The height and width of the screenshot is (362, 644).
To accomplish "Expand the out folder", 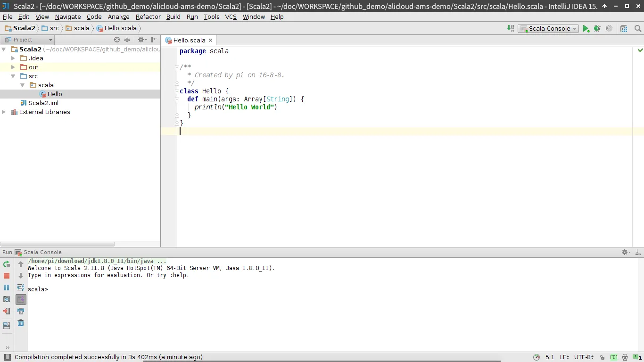I will [x=13, y=67].
